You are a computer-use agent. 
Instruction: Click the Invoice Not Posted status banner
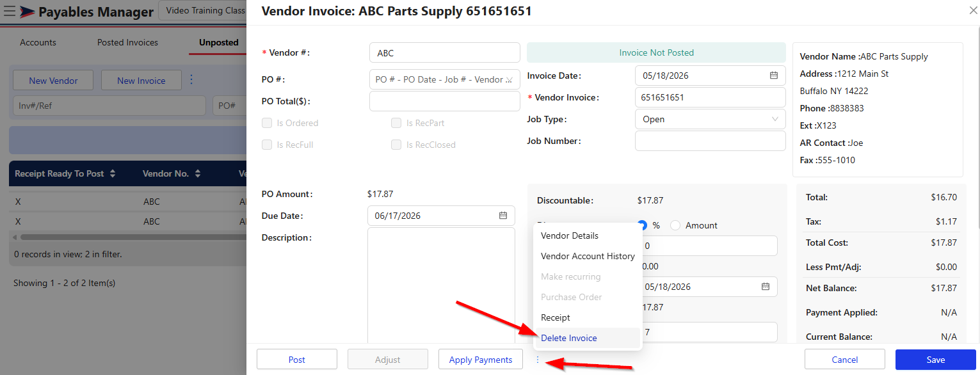656,52
